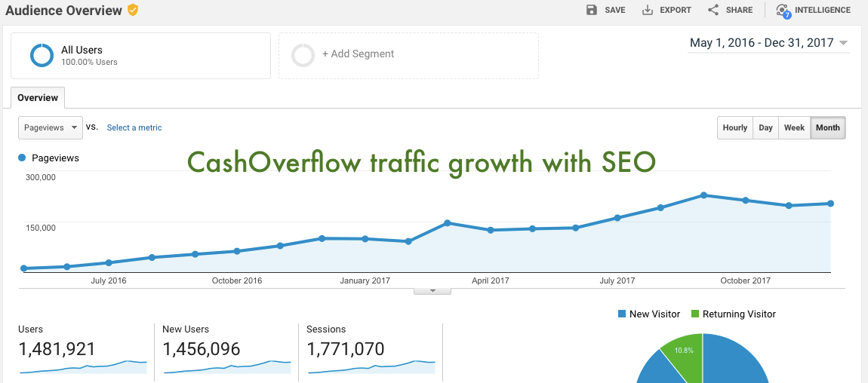Collapse the chart using the small arrow handle
This screenshot has height=383, width=868.
pyautogui.click(x=432, y=291)
